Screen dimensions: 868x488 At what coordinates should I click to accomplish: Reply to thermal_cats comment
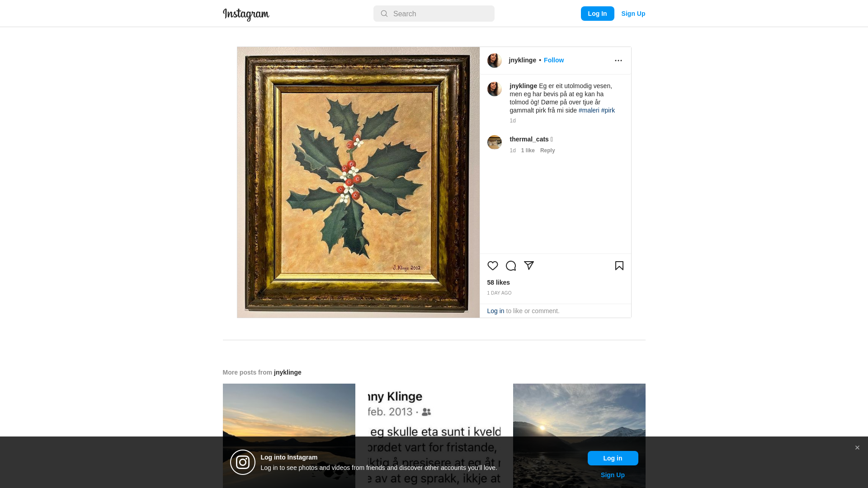click(547, 150)
